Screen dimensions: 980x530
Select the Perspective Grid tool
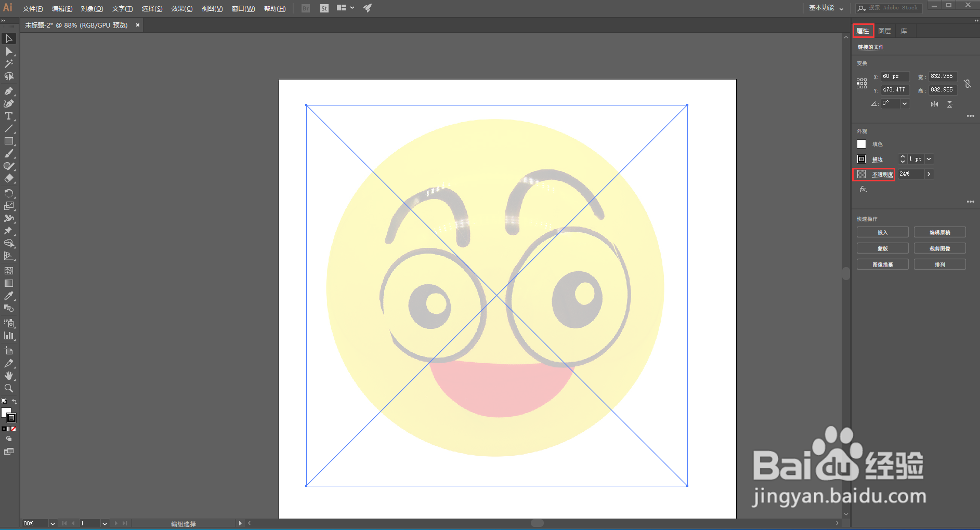(9, 256)
